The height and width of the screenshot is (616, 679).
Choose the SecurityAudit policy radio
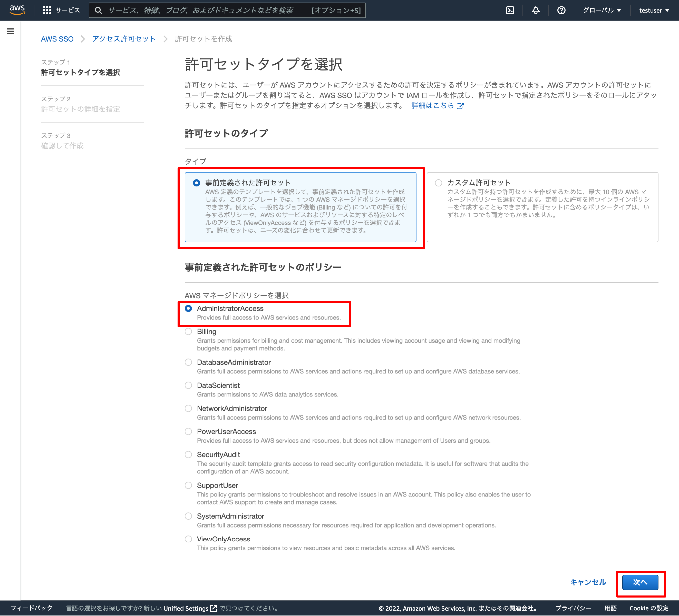(x=188, y=454)
